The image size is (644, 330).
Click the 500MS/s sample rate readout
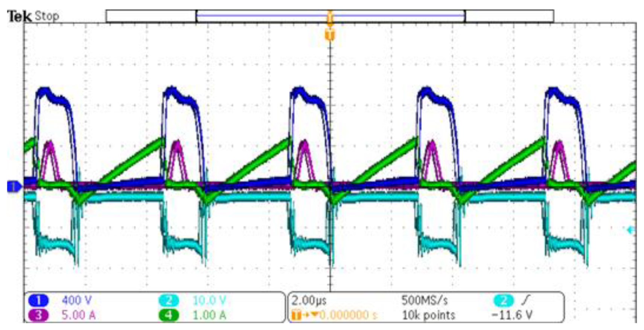pyautogui.click(x=424, y=300)
